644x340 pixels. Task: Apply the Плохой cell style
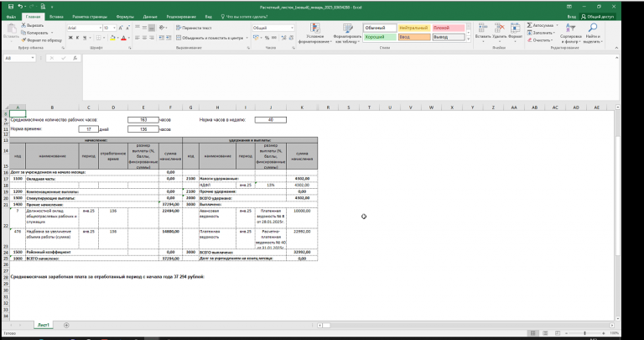click(x=448, y=28)
